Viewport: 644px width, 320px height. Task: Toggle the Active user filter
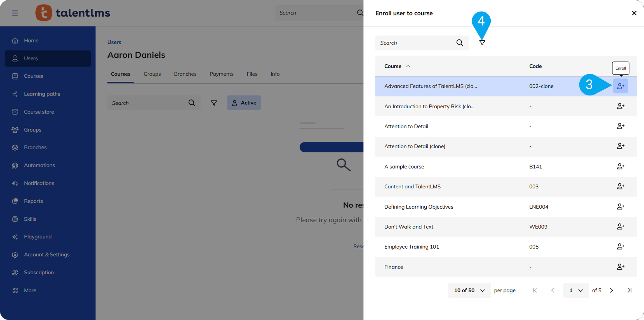pos(244,103)
